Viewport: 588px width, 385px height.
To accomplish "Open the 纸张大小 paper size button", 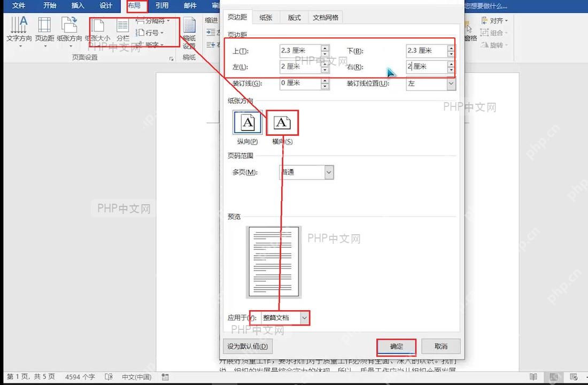I will point(97,30).
